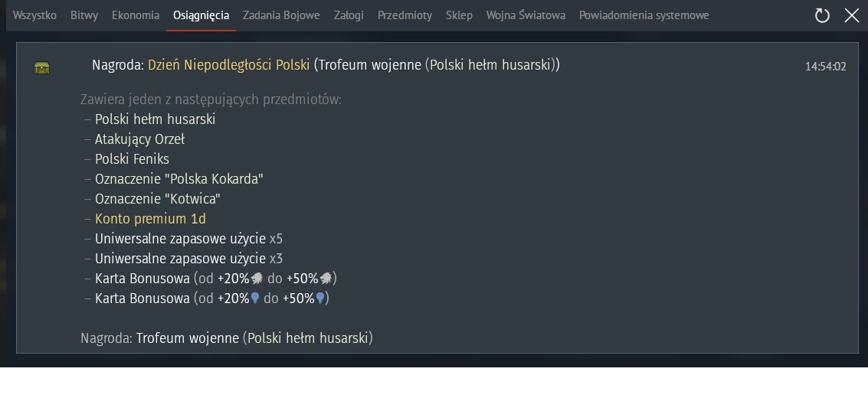Click the Konto premium 1d item

point(150,219)
